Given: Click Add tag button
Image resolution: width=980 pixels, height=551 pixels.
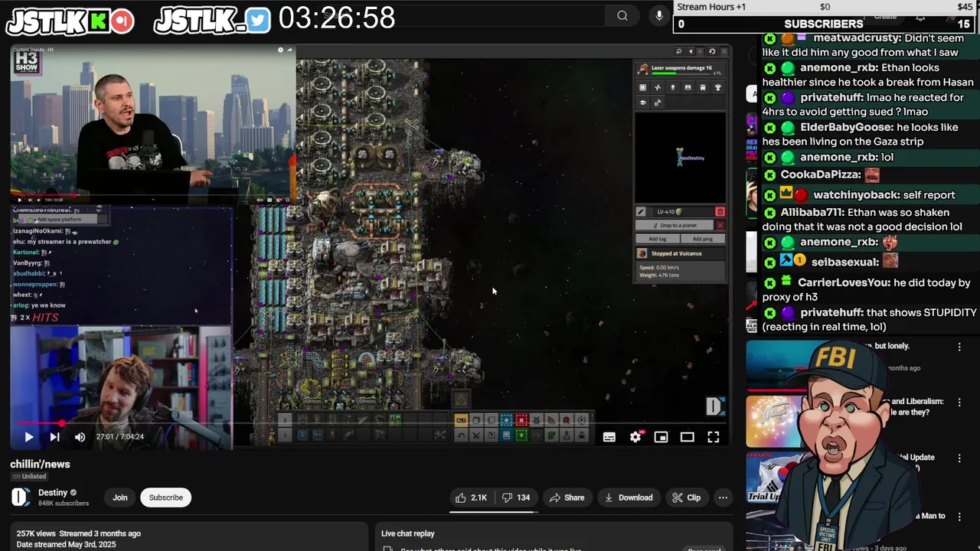Looking at the screenshot, I should pyautogui.click(x=658, y=239).
